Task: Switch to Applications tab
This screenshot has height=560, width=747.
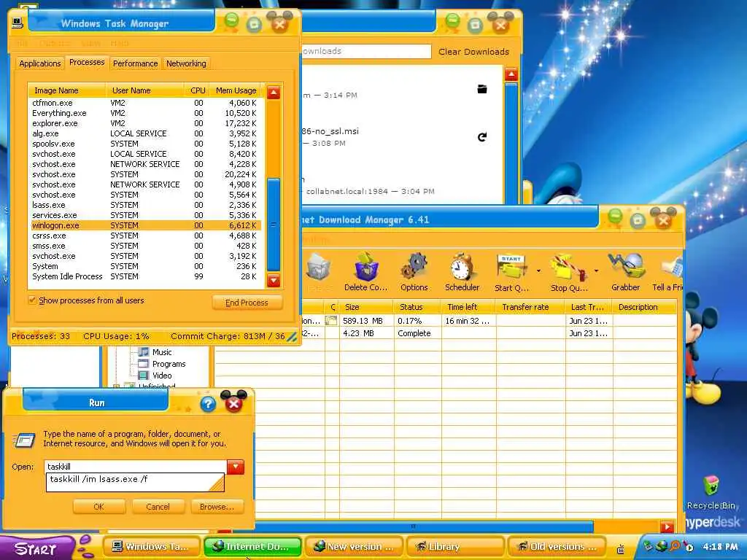Action: coord(40,63)
